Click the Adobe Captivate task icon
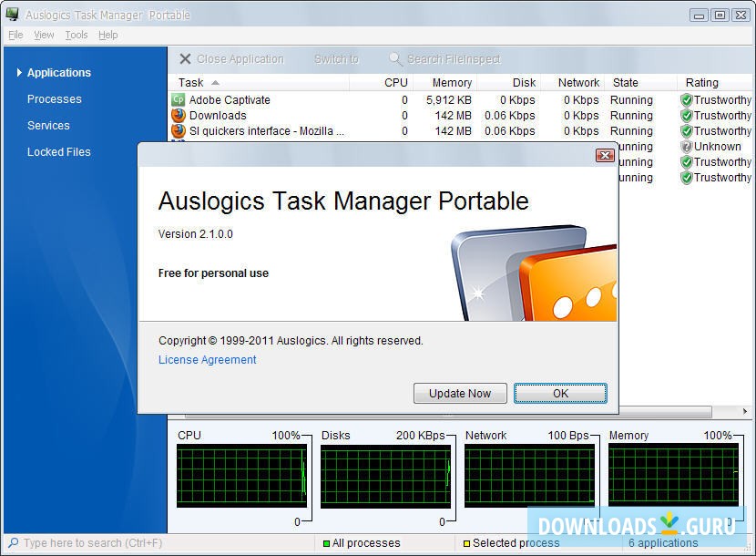Screen dimensions: 756x556 [x=178, y=100]
